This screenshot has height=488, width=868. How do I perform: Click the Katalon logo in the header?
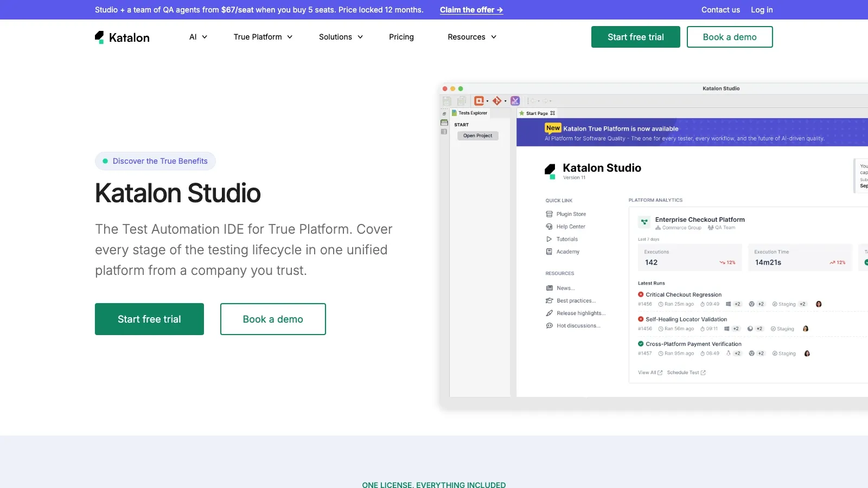122,37
